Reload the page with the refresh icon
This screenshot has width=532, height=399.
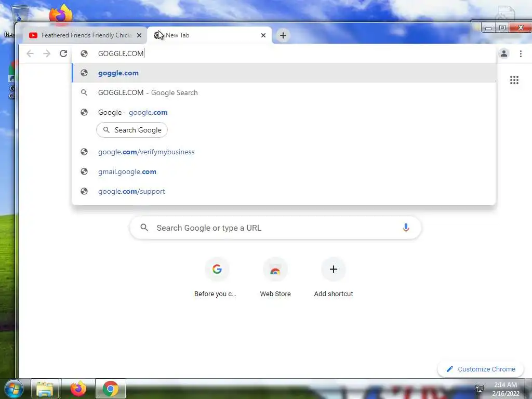[x=63, y=54]
